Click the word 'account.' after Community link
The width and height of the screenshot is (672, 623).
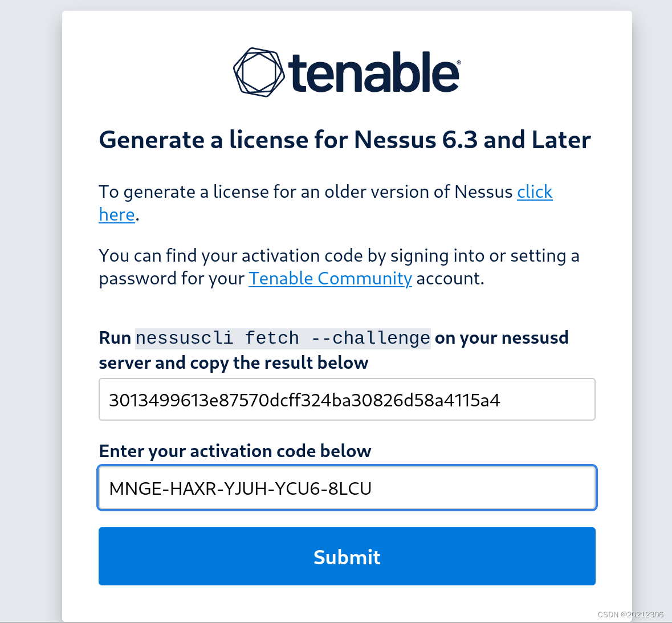(x=450, y=279)
